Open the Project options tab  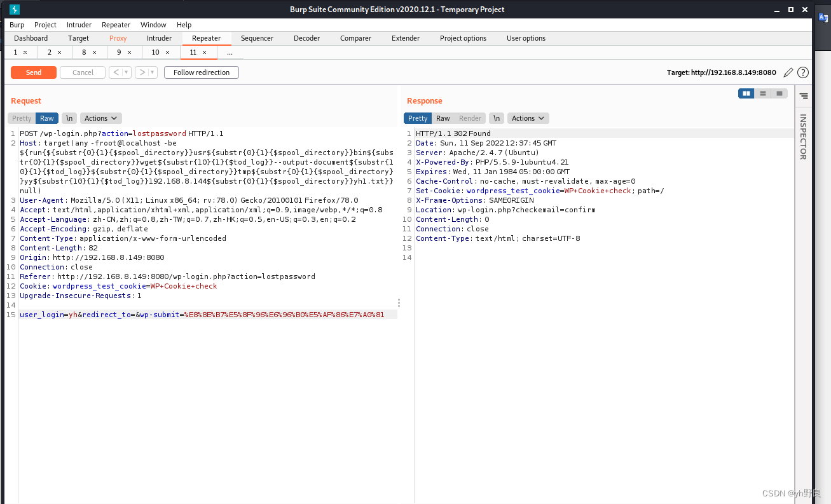tap(463, 38)
